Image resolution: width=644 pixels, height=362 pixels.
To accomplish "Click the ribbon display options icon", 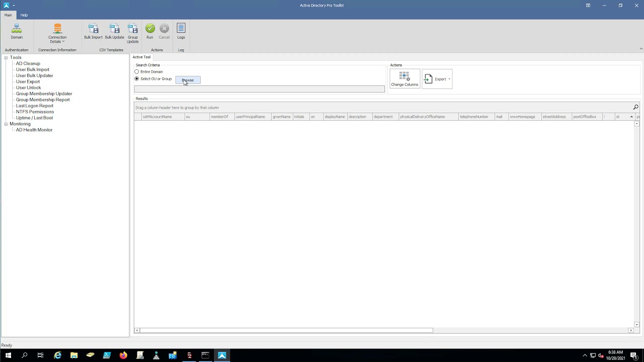I will coord(588,6).
